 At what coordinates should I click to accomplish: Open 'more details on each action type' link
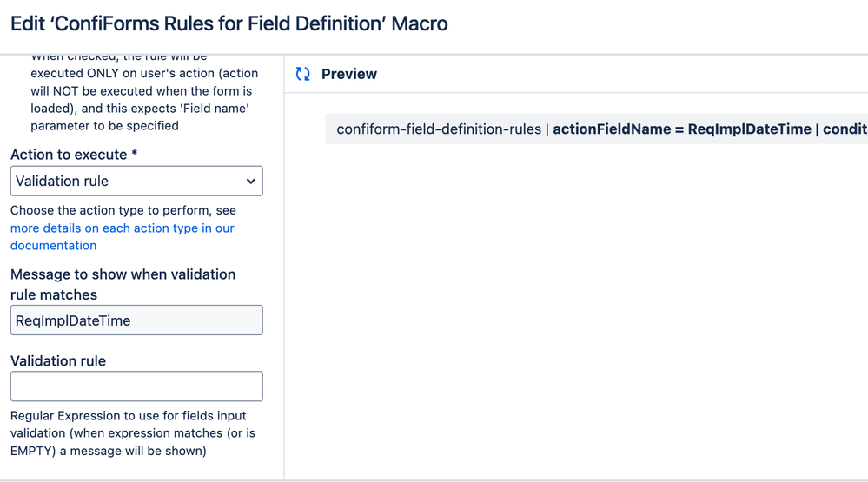pyautogui.click(x=122, y=228)
